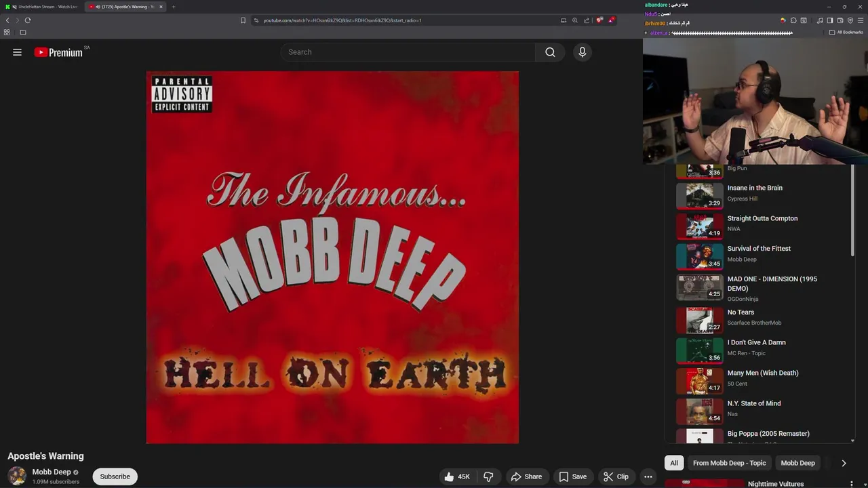Image resolution: width=868 pixels, height=488 pixels.
Task: Create a Clip of the video
Action: 616,476
